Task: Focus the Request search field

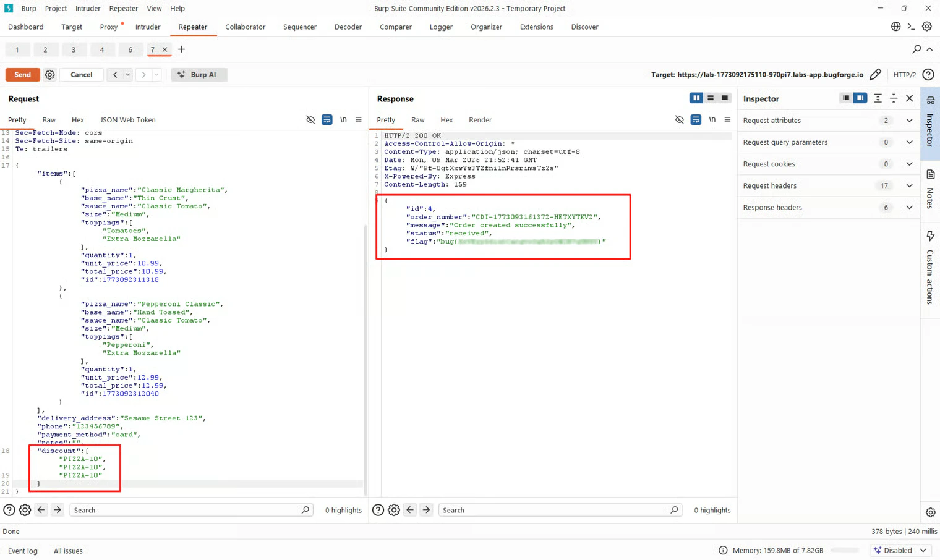Action: [190, 510]
